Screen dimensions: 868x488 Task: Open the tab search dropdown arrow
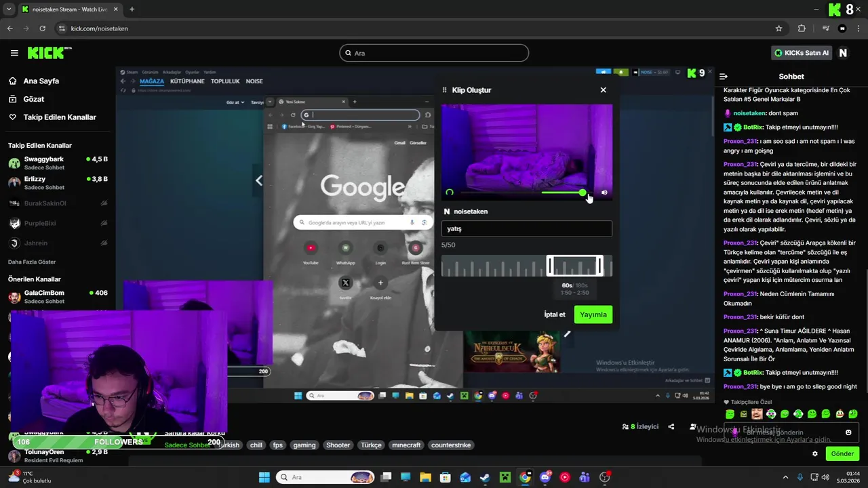(9, 9)
